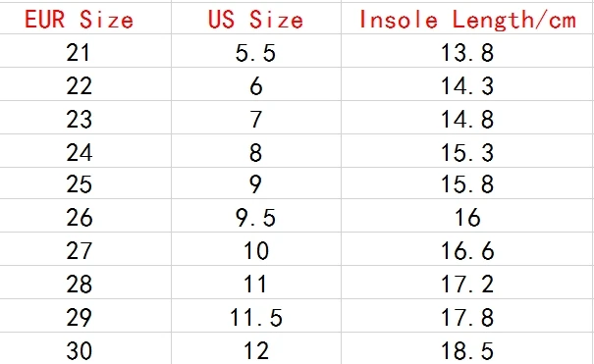The height and width of the screenshot is (364, 594).
Task: Click the US size 5.5 cell
Action: (x=256, y=51)
